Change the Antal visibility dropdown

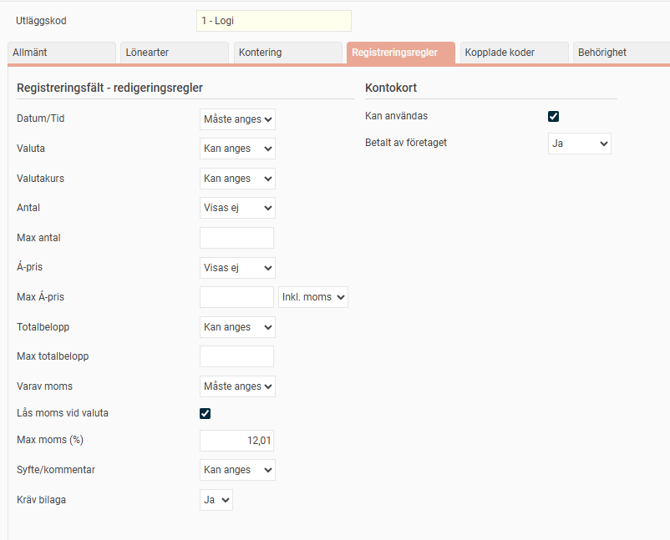[x=238, y=208]
